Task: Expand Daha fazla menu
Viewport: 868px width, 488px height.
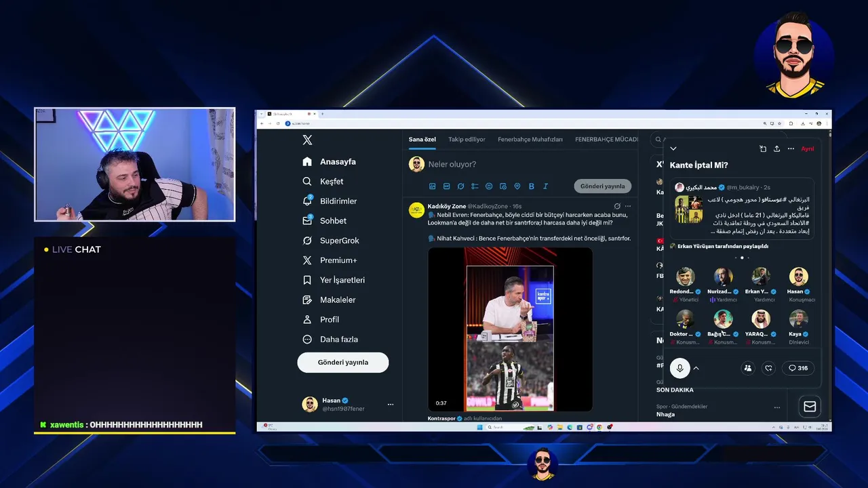Action: [330, 339]
